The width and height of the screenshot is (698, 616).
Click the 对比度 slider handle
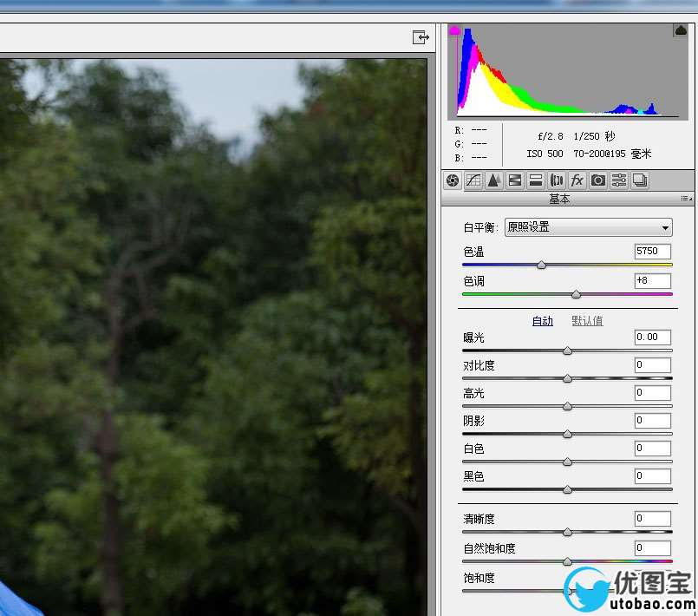(567, 378)
